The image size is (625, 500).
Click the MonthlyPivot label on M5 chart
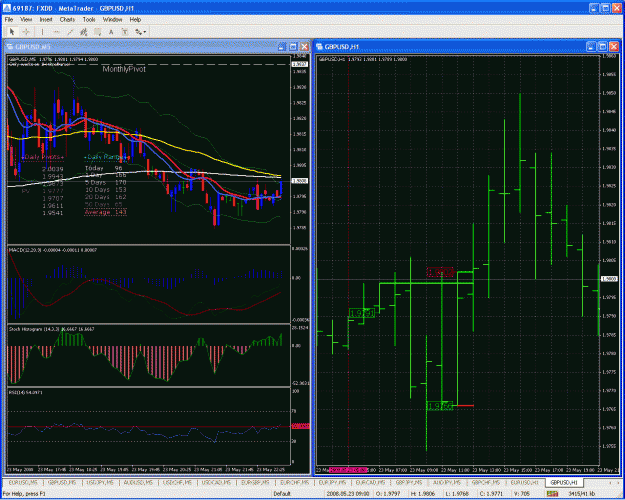point(124,69)
